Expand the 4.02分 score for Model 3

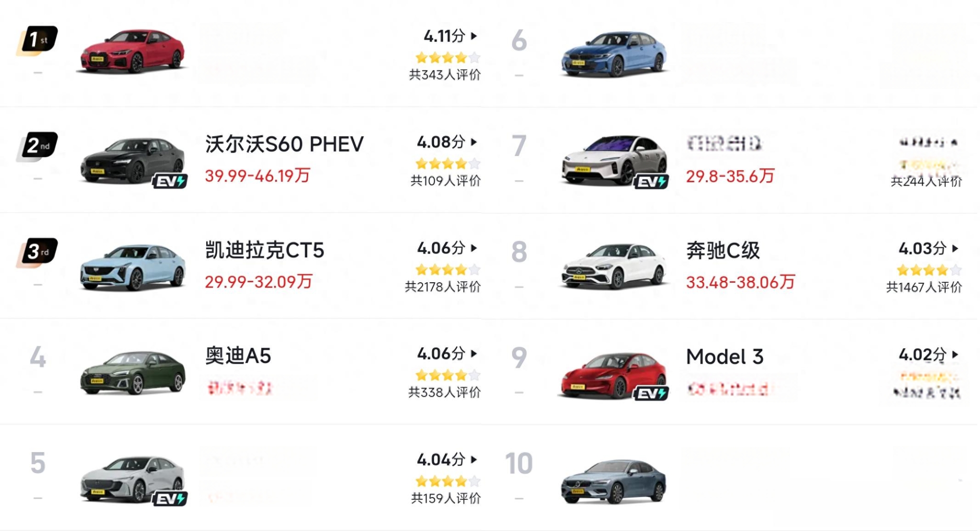(955, 354)
